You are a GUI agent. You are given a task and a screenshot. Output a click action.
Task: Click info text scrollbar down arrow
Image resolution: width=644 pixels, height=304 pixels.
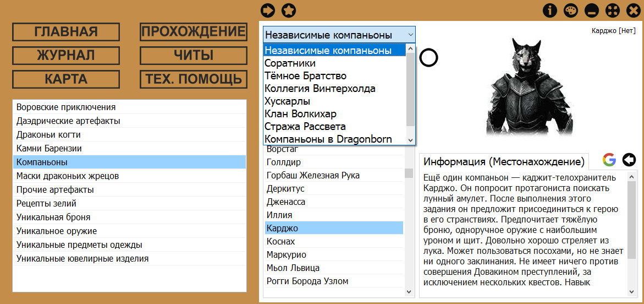click(x=632, y=291)
